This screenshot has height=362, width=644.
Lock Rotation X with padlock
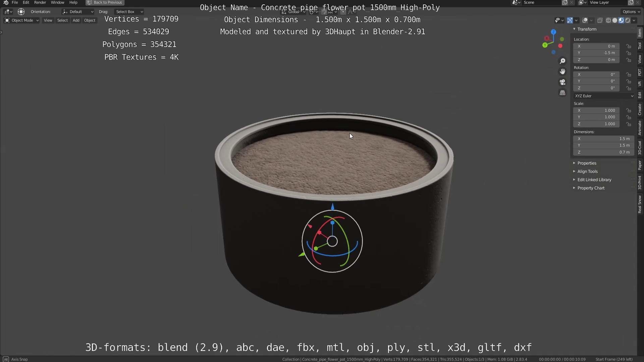(629, 74)
